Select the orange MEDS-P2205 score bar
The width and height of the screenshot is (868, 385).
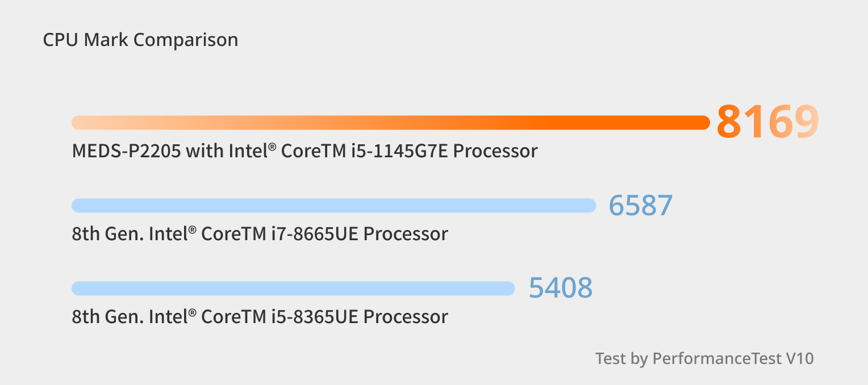[391, 123]
